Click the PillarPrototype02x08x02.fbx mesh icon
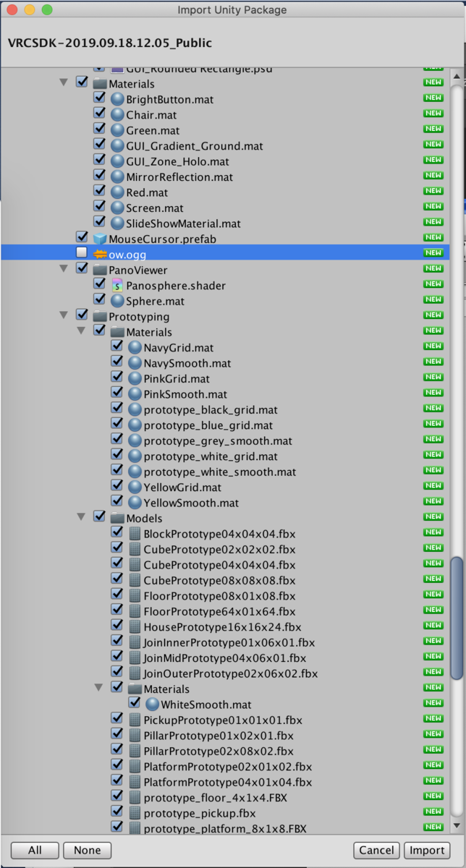This screenshot has width=466, height=868. tap(135, 751)
